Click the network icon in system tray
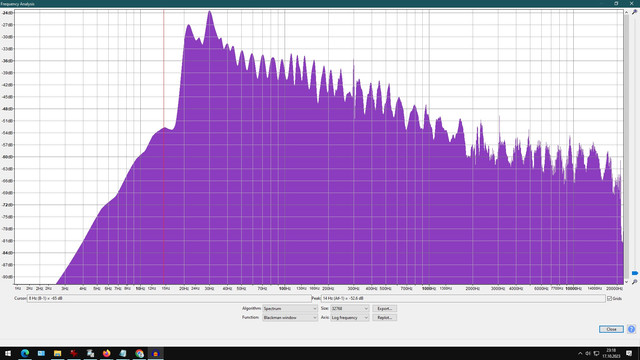640x360 pixels. 596,353
